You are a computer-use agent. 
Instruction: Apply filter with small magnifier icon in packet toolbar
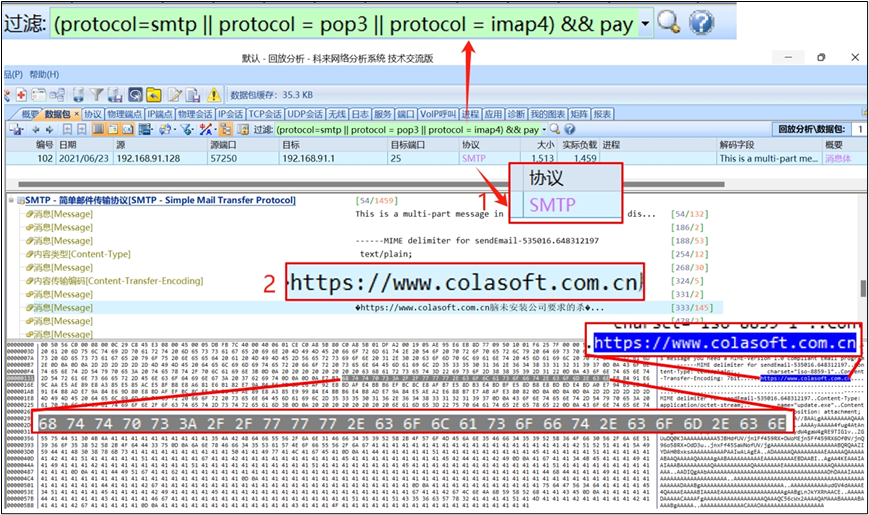coord(555,129)
